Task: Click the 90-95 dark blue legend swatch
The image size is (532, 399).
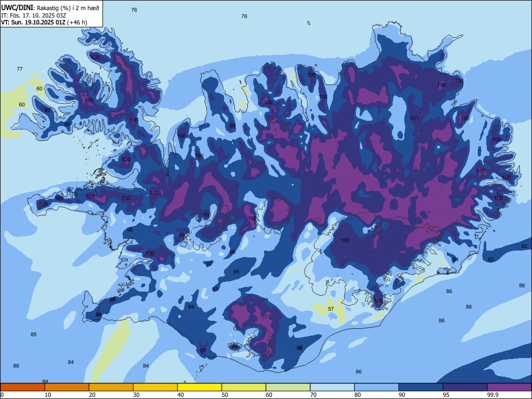Action: click(421, 387)
